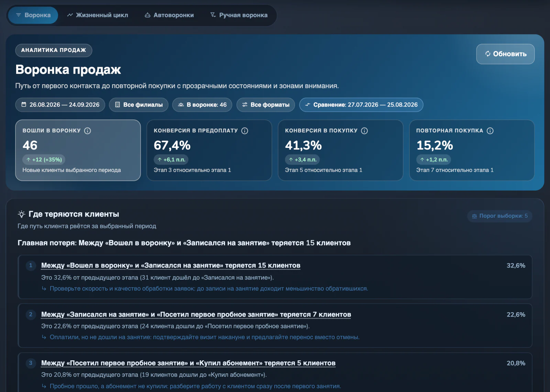Select the Ручная воронка tab

click(239, 15)
